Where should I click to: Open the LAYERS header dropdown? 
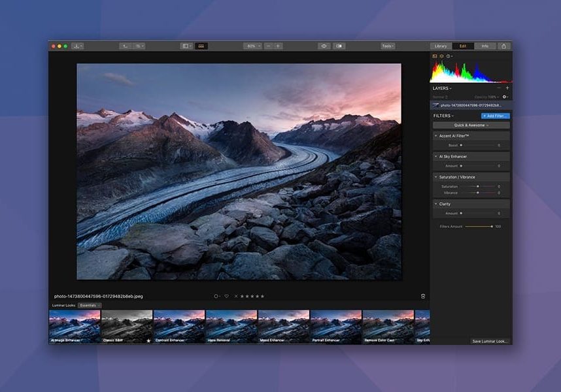tap(442, 88)
